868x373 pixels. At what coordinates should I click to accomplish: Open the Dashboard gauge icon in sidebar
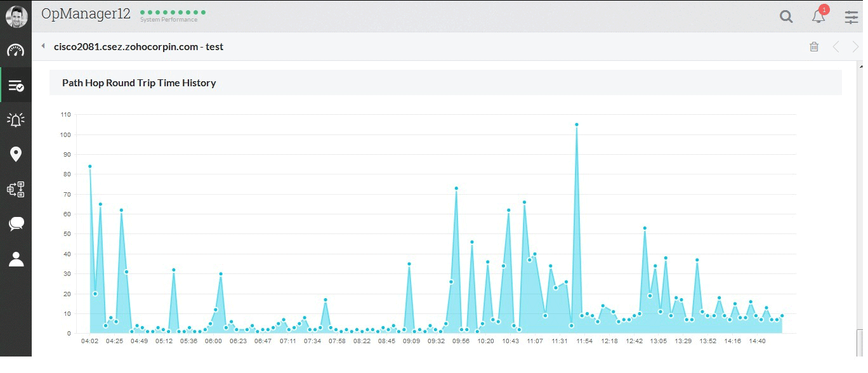(16, 51)
